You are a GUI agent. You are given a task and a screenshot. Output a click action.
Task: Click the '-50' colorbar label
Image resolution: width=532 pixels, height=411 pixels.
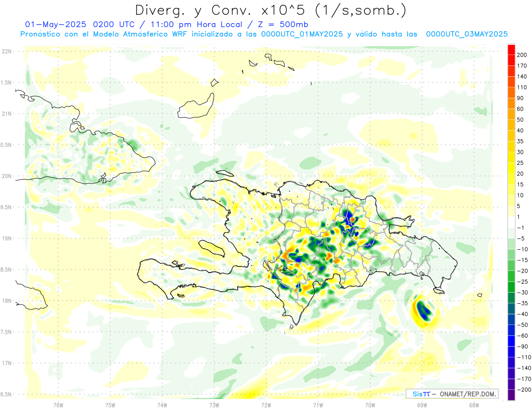[x=523, y=325]
